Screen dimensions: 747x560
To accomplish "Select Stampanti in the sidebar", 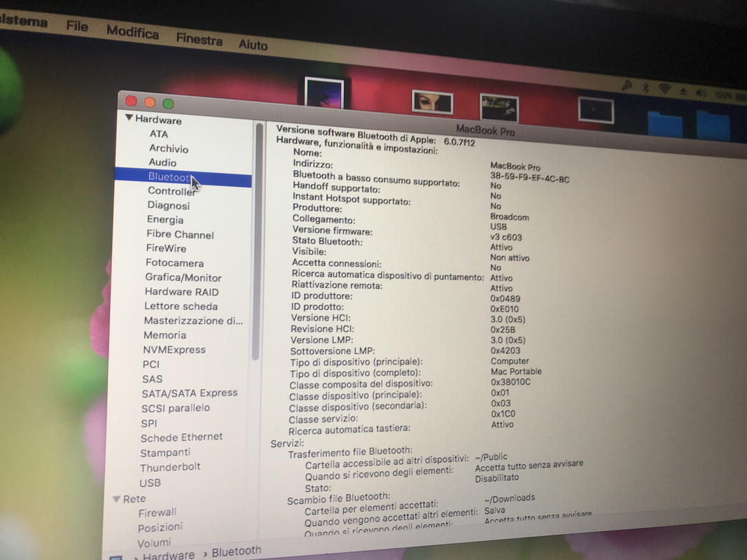I will pyautogui.click(x=165, y=452).
